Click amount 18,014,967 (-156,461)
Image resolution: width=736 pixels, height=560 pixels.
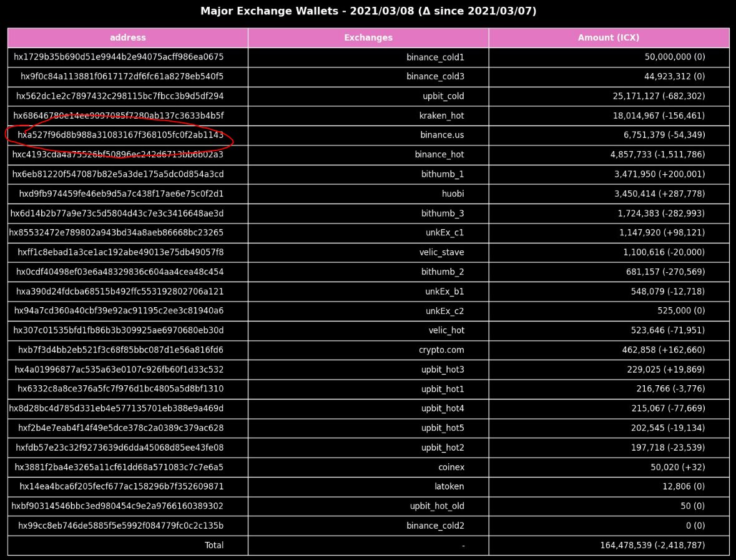coord(659,115)
